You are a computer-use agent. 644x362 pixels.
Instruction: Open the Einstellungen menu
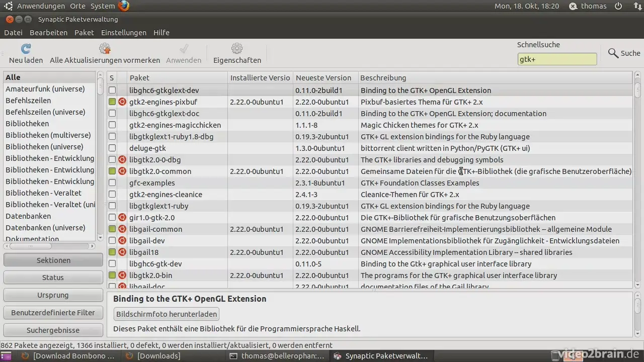point(124,33)
